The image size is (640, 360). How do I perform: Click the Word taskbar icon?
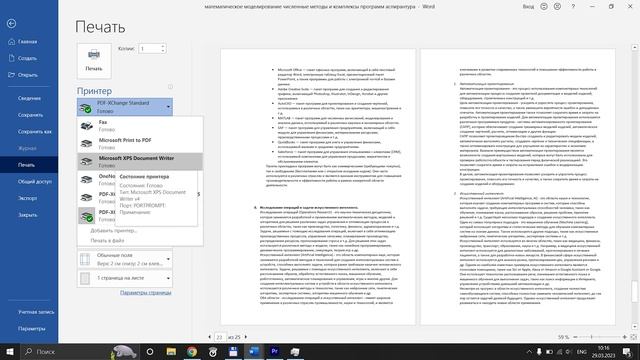(254, 352)
